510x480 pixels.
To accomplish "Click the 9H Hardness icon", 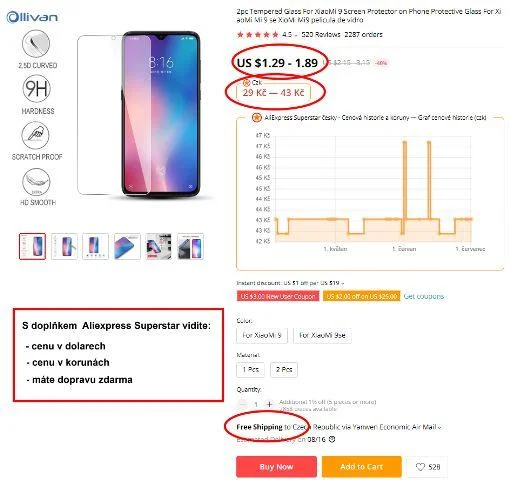I will pos(36,88).
